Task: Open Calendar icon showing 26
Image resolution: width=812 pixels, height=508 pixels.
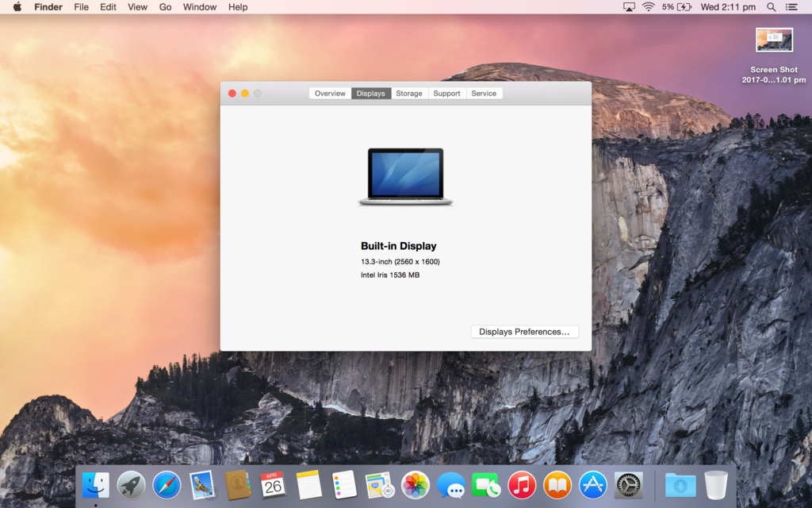Action: point(273,486)
